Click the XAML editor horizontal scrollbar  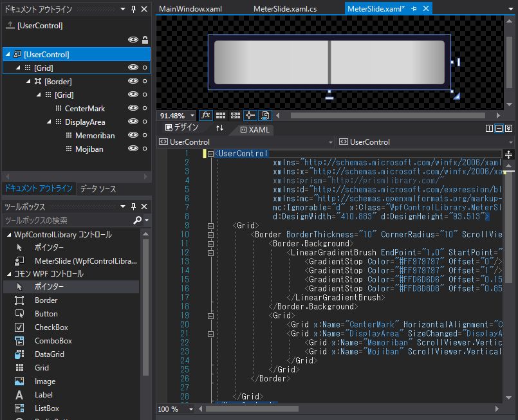[x=252, y=409]
